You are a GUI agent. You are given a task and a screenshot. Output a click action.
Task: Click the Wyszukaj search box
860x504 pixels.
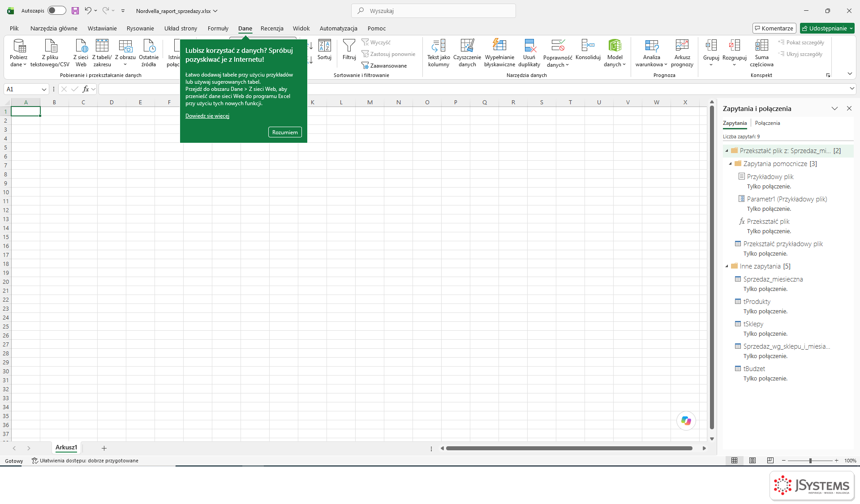tap(434, 11)
